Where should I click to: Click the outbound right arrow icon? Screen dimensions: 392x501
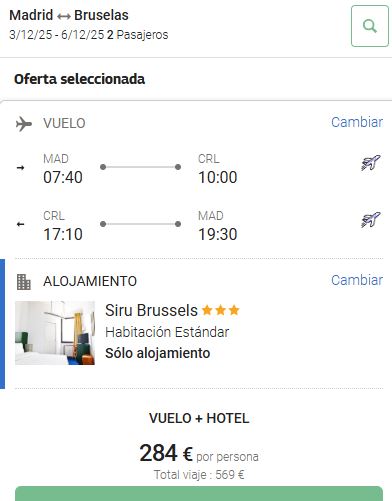pos(20,167)
